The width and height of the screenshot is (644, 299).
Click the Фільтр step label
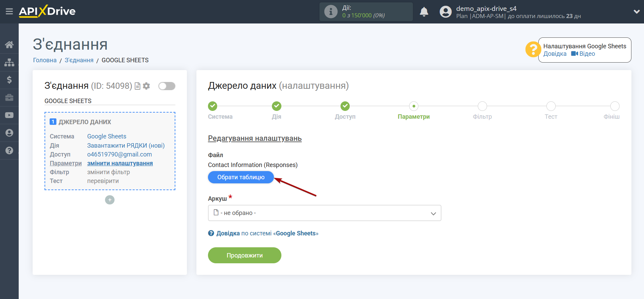[x=482, y=117]
